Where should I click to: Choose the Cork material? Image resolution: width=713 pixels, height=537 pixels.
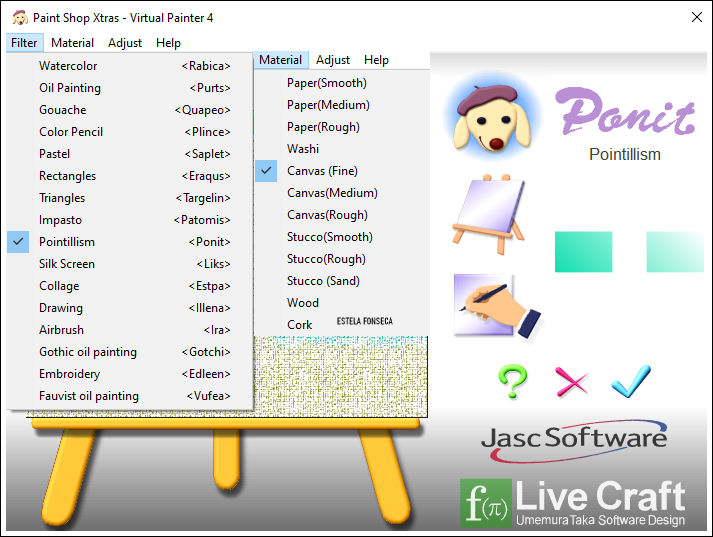342,325
